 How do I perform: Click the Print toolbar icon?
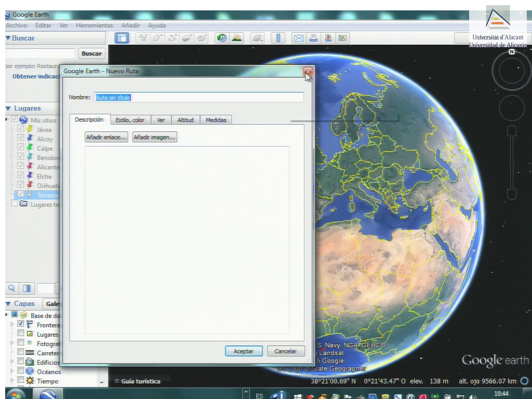(313, 38)
